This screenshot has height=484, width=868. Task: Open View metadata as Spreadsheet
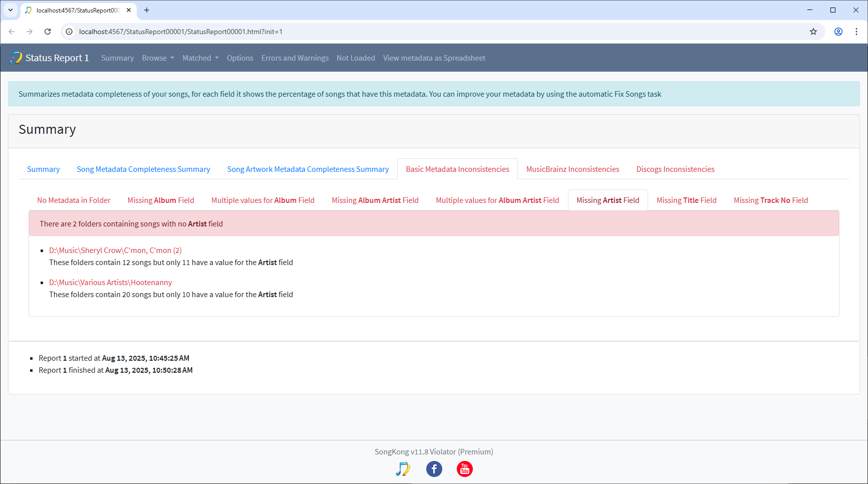tap(434, 58)
